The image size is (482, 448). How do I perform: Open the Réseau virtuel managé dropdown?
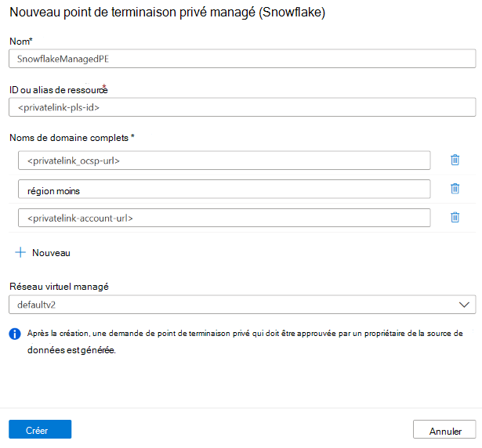(x=242, y=305)
